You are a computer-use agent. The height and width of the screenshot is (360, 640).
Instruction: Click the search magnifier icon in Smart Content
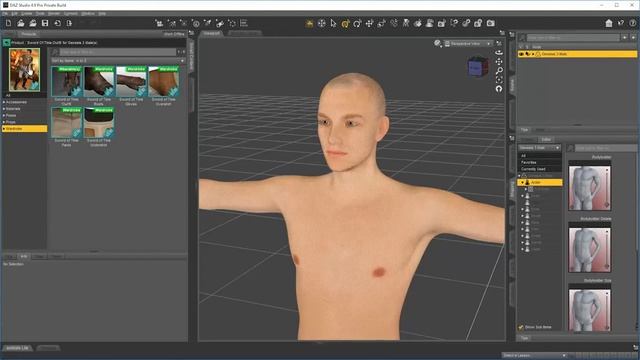(55, 52)
